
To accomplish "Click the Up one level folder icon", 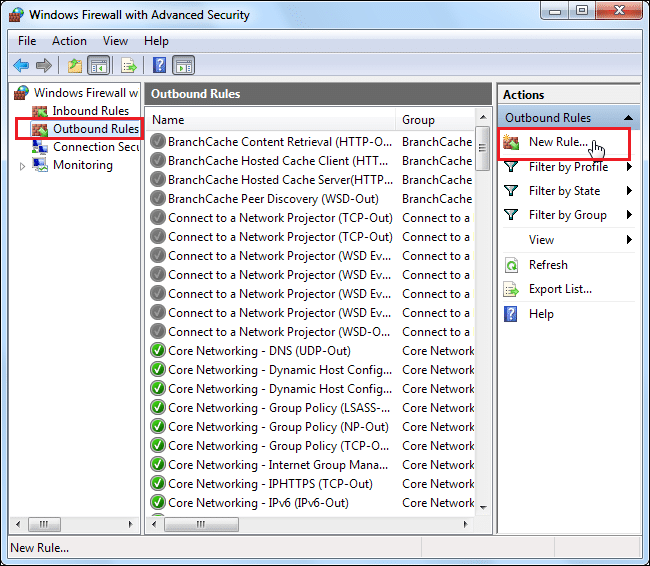I will click(75, 66).
